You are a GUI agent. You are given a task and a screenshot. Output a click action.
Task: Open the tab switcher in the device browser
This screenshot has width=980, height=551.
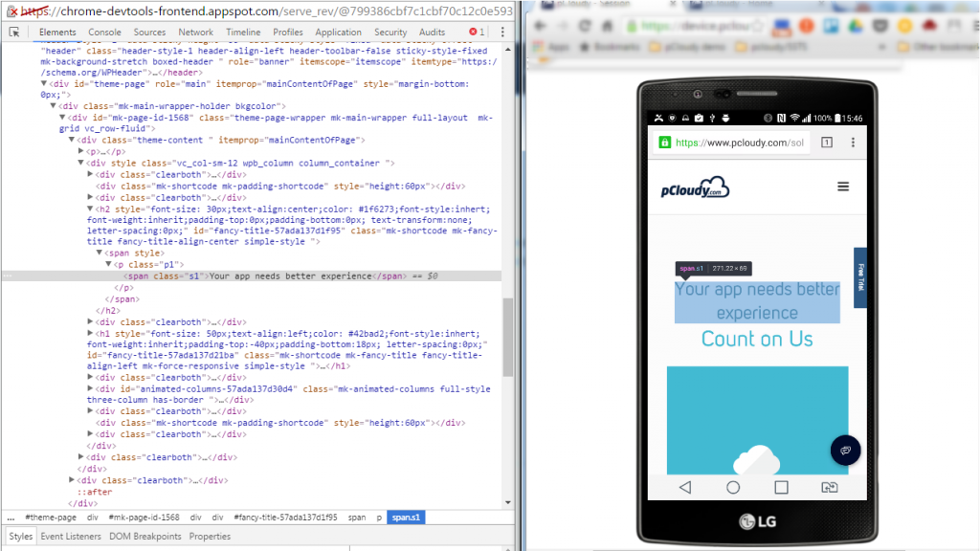point(827,142)
